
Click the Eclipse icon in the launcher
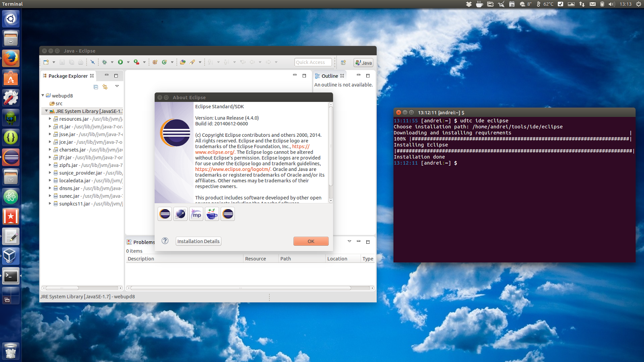point(11,157)
